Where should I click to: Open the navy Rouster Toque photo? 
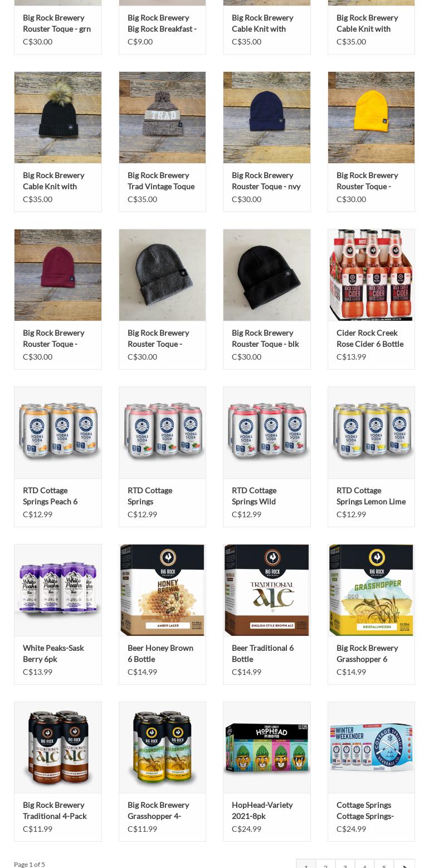pos(267,117)
